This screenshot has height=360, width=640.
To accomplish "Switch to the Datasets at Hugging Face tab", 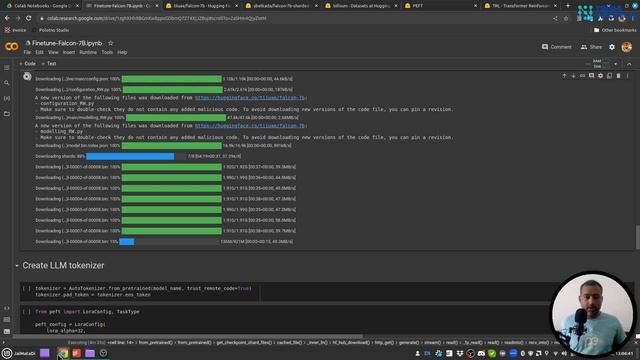I will point(360,6).
